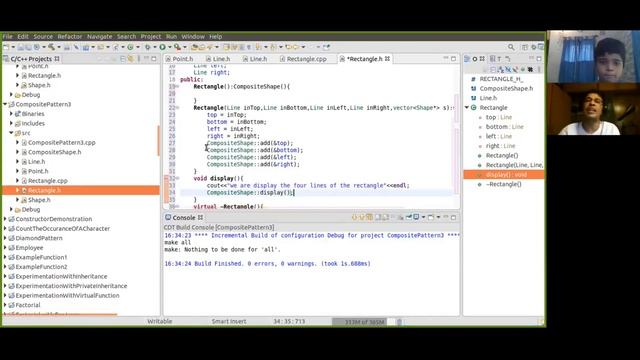This screenshot has width=640, height=360.
Task: Expand the DiamondPattern project
Action: pos(5,238)
